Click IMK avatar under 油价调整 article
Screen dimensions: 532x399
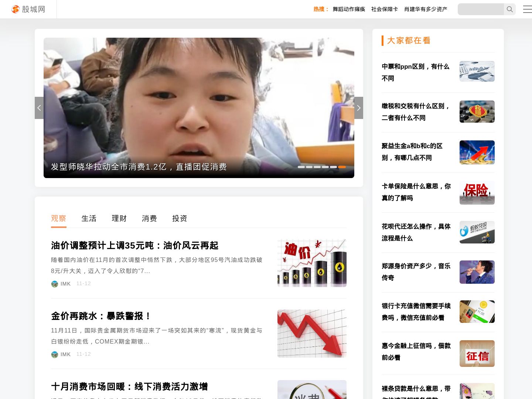[x=55, y=284]
